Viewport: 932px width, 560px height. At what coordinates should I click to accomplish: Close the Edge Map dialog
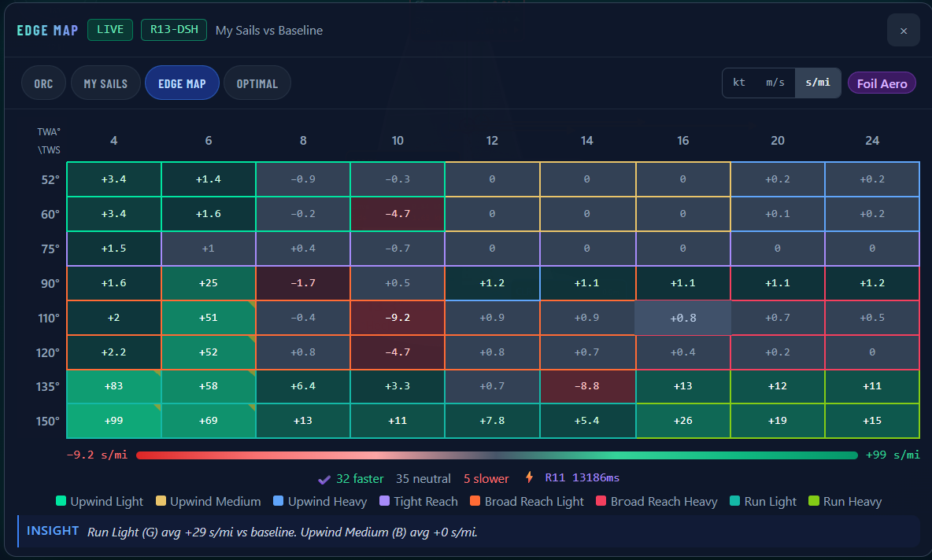point(903,31)
